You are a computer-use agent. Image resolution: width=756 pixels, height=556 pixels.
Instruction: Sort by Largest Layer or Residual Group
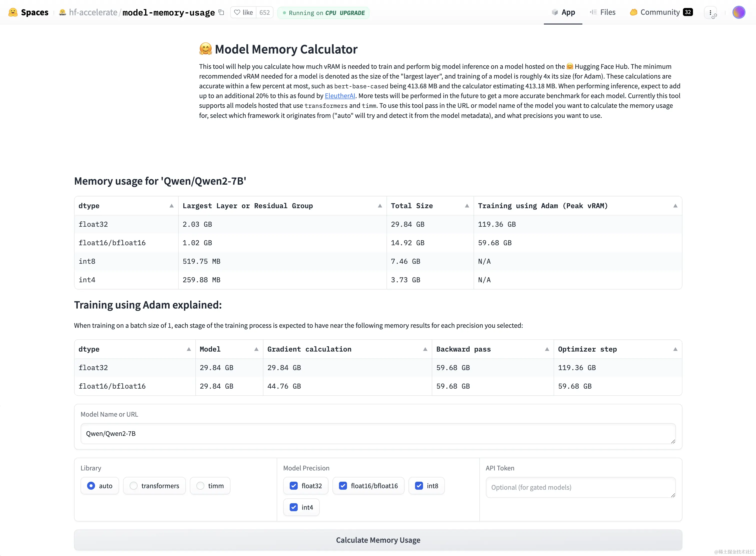click(380, 206)
